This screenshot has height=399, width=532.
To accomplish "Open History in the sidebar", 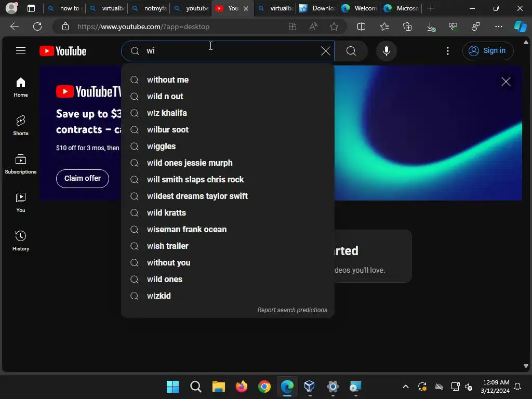I will [21, 241].
